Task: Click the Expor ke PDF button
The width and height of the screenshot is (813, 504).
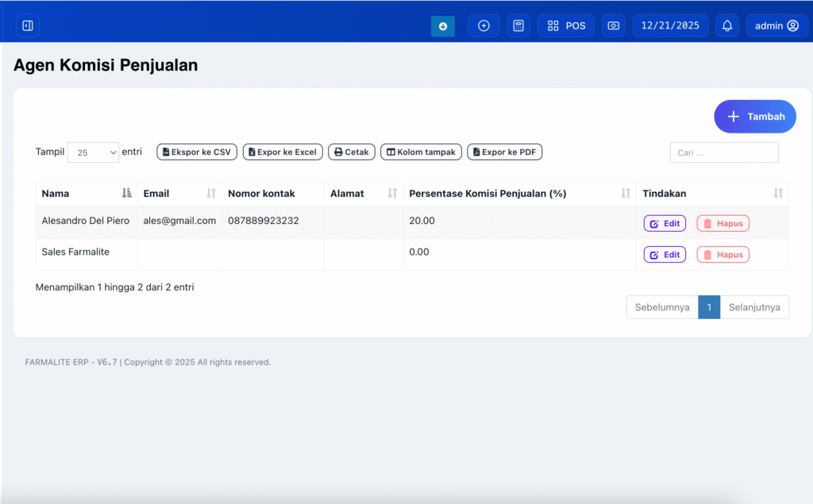Action: click(504, 152)
